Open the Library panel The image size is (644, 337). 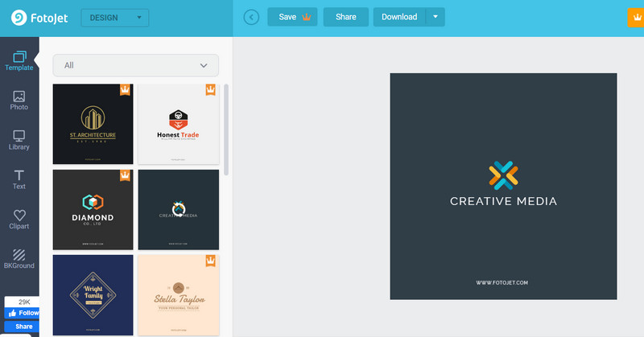tap(19, 140)
